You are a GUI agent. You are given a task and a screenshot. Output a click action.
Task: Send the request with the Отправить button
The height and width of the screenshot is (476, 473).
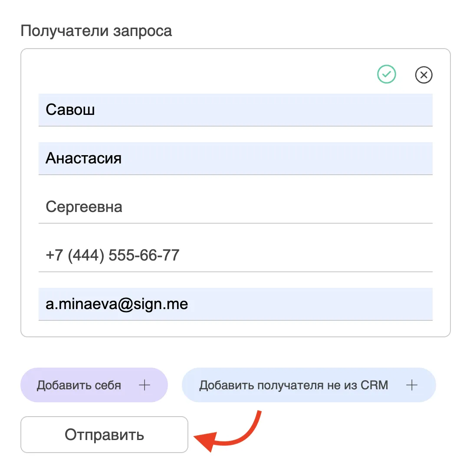104,434
